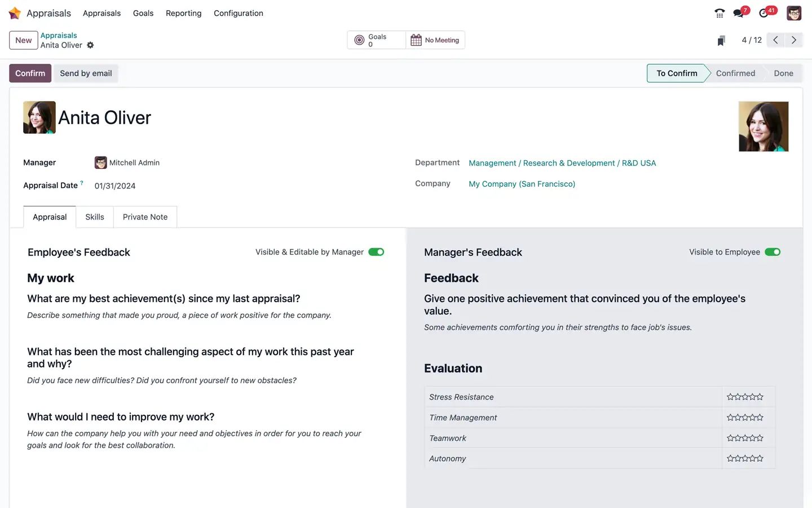Open the gear action menu beside Anita Oliver
The image size is (812, 508).
90,45
